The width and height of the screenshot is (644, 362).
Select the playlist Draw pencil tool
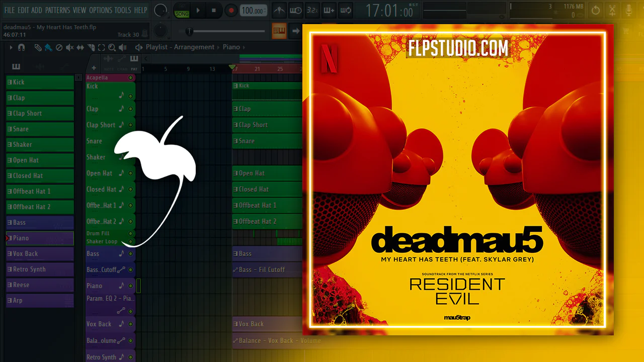point(38,47)
